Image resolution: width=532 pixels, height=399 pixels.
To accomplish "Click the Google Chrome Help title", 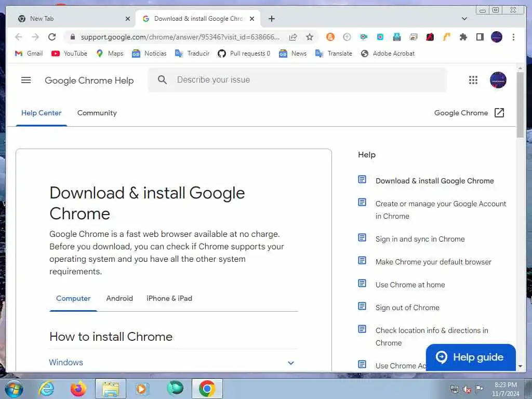I will [89, 81].
